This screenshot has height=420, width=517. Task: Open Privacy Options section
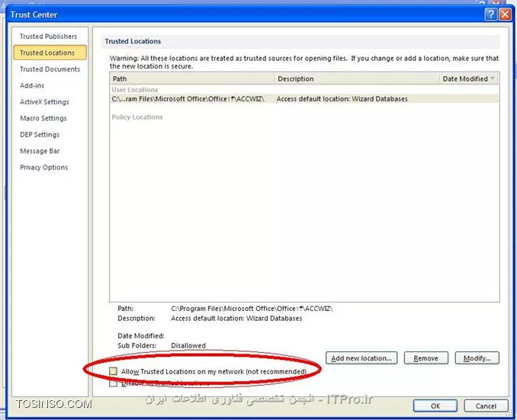(43, 168)
